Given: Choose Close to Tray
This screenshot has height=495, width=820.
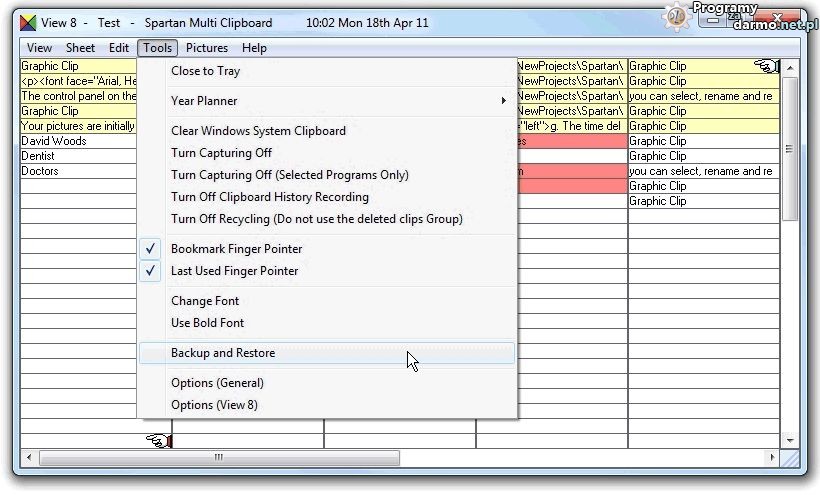Looking at the screenshot, I should point(205,71).
